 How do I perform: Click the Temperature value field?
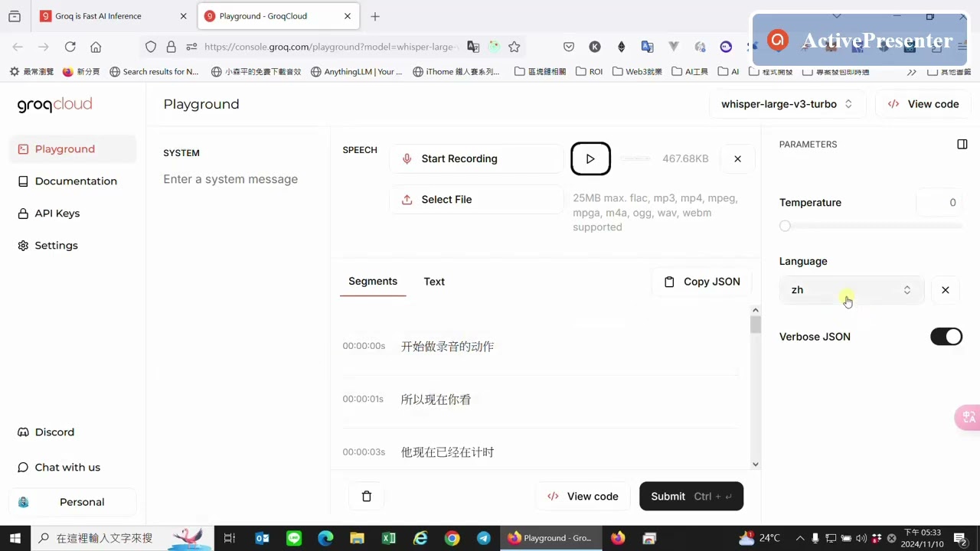[x=939, y=203]
